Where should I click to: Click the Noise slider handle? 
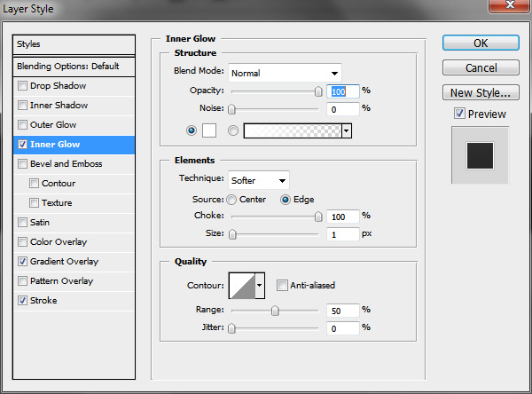tap(231, 109)
